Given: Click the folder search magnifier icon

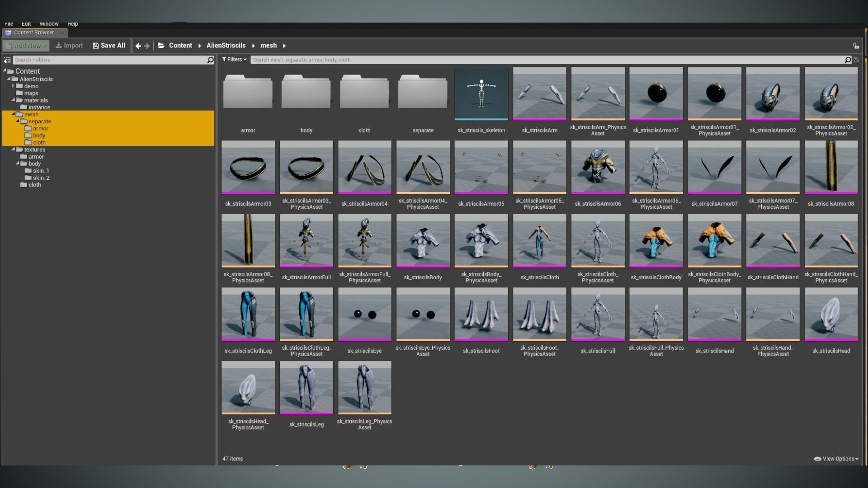Looking at the screenshot, I should point(210,60).
